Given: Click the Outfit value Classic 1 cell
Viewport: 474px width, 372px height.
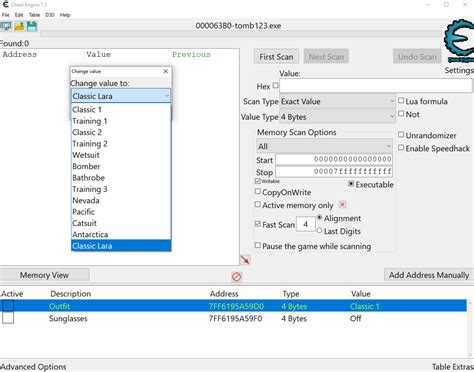Looking at the screenshot, I should pos(365,306).
